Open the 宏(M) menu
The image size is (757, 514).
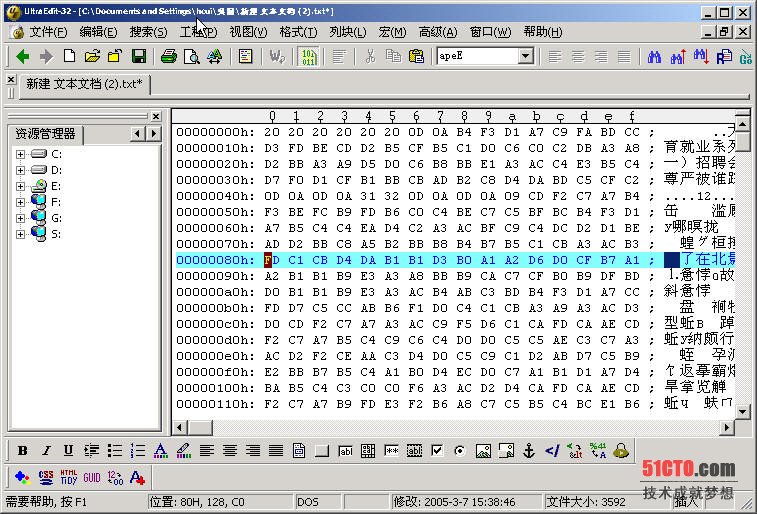coord(392,32)
